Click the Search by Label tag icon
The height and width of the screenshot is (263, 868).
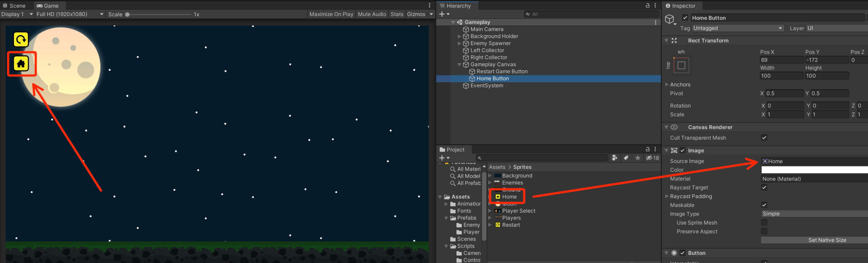click(x=626, y=158)
